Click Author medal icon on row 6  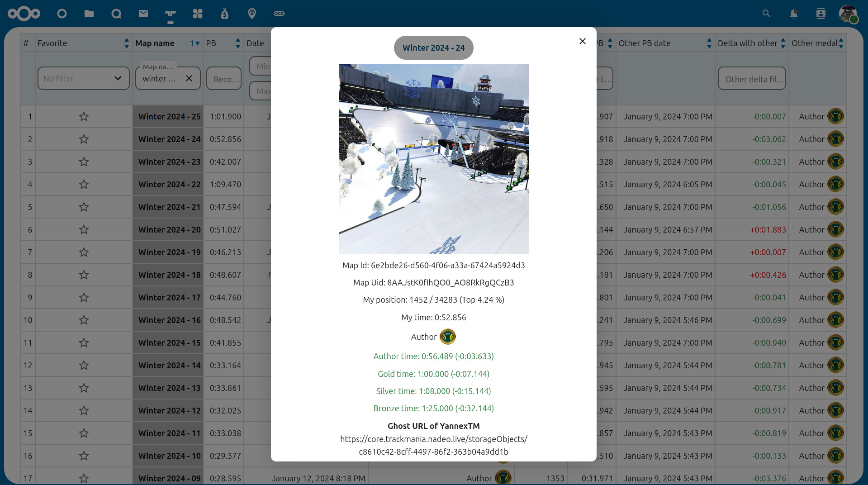click(x=836, y=230)
